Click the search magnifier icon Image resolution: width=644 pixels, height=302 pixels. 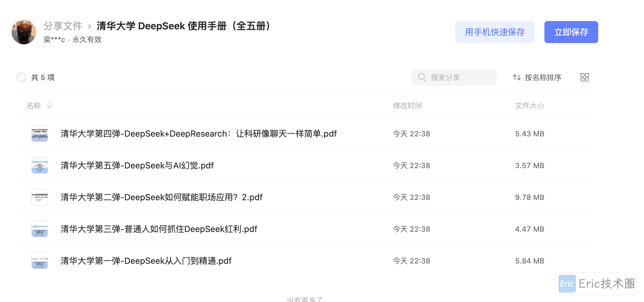[x=422, y=77]
